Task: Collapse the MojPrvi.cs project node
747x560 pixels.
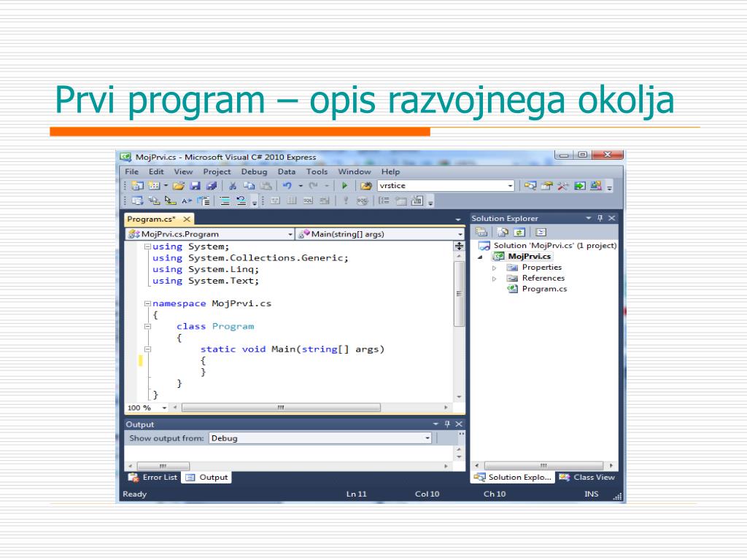Action: [480, 257]
